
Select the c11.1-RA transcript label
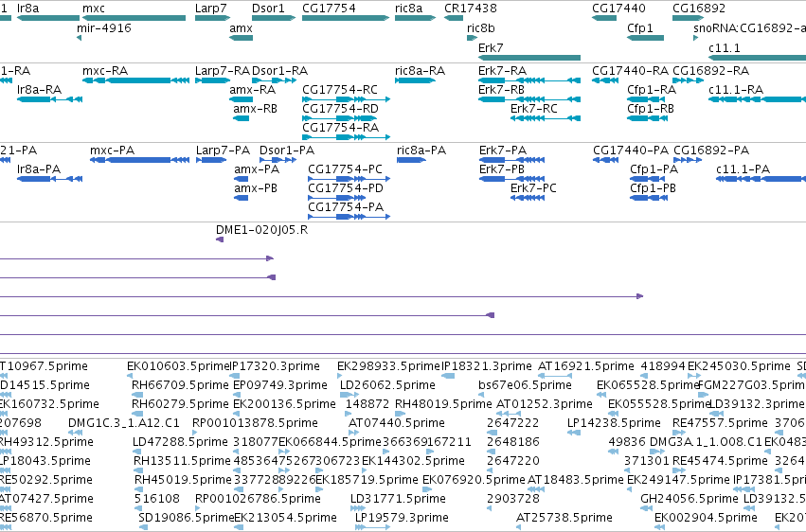point(736,89)
